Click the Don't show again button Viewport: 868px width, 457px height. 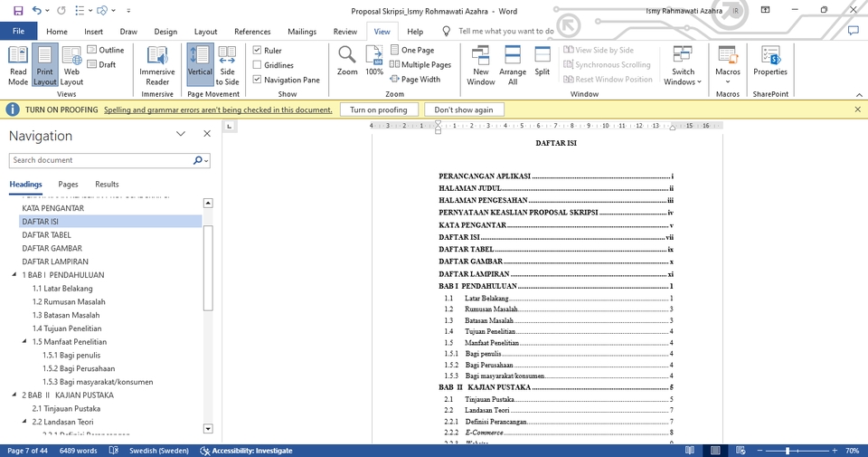coord(463,109)
